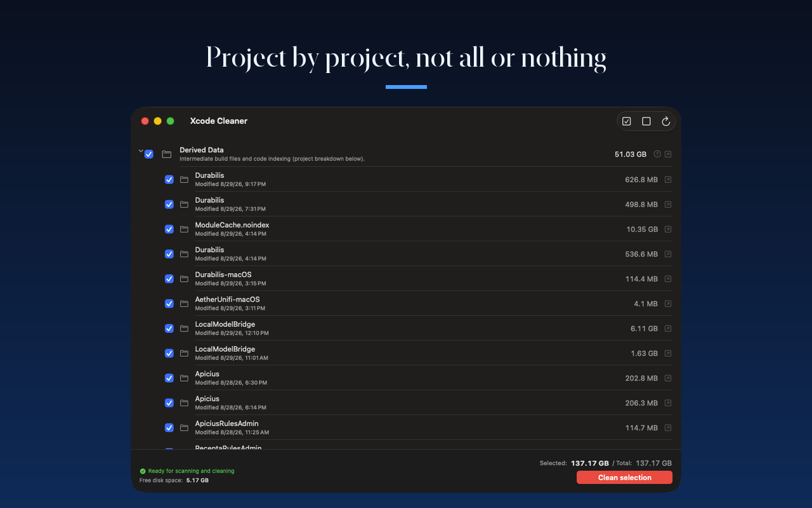
Task: Click the Total 137.17 GB value
Action: 653,463
